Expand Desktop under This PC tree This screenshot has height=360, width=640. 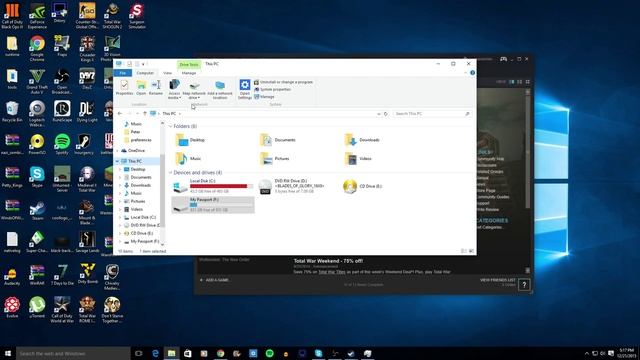(120, 169)
